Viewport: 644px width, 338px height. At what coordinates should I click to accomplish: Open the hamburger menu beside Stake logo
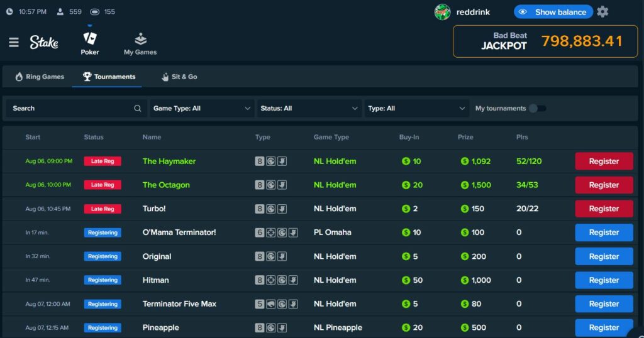tap(14, 42)
